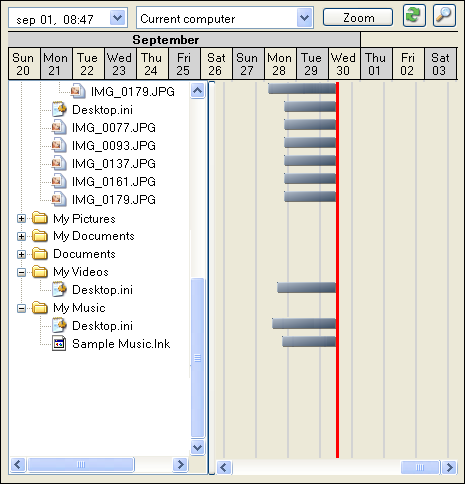Collapse the My Videos folder
The image size is (465, 484).
coord(21,272)
